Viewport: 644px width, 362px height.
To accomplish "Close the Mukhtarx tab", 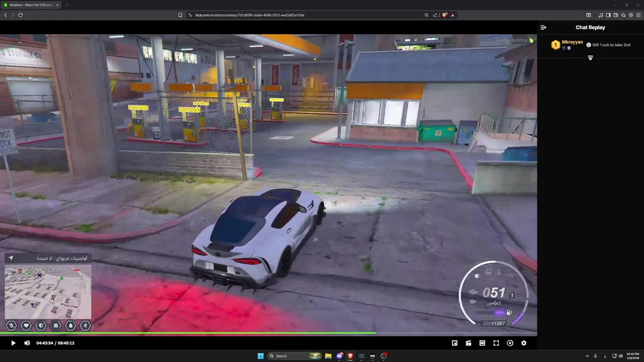I will click(57, 5).
